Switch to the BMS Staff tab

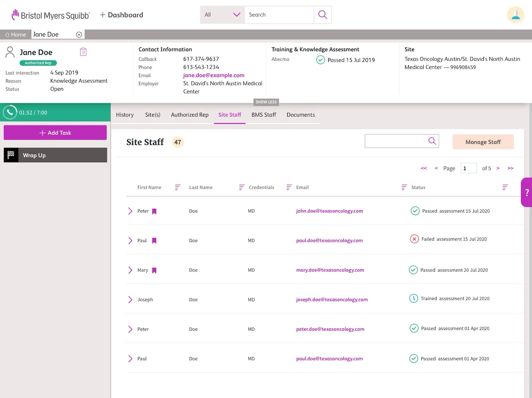point(264,115)
